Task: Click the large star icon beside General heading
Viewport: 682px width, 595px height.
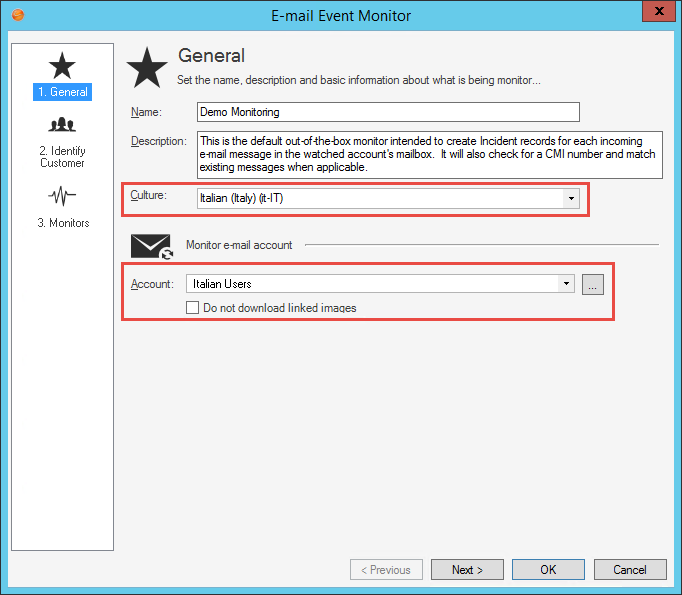Action: [x=147, y=67]
